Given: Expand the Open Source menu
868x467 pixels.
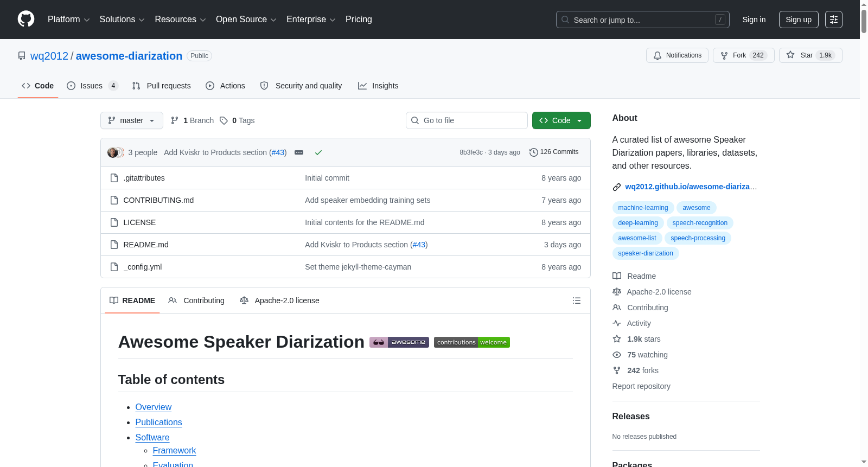Looking at the screenshot, I should (x=246, y=20).
